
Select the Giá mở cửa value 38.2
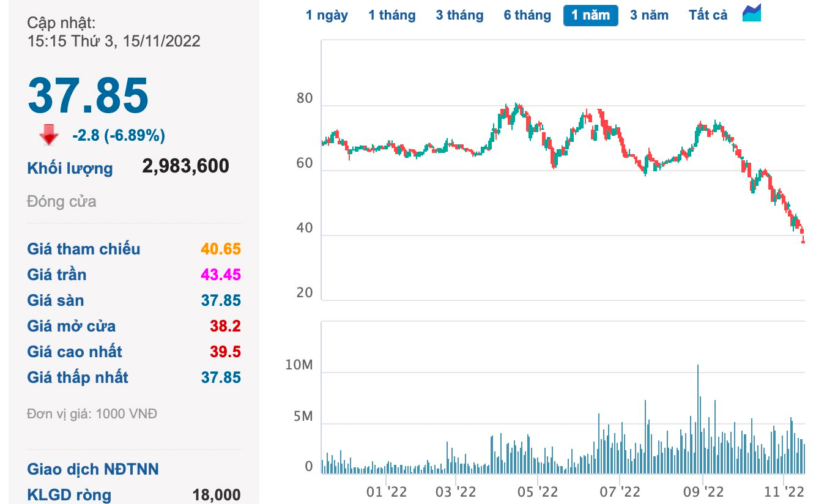point(225,326)
